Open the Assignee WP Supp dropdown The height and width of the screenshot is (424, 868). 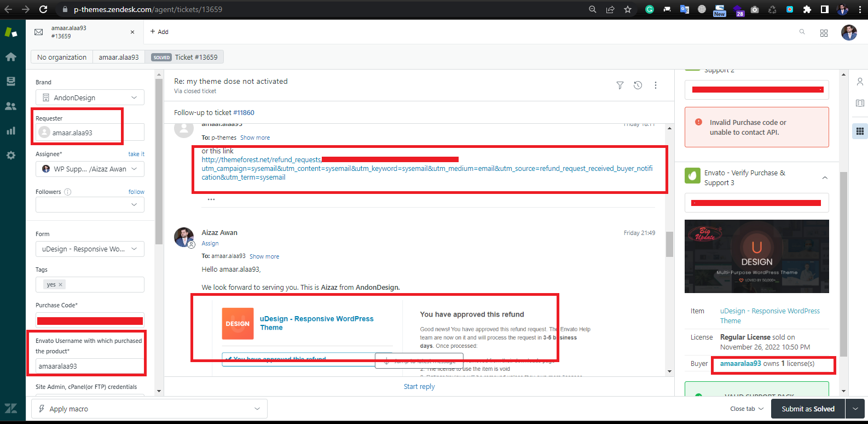tap(90, 169)
